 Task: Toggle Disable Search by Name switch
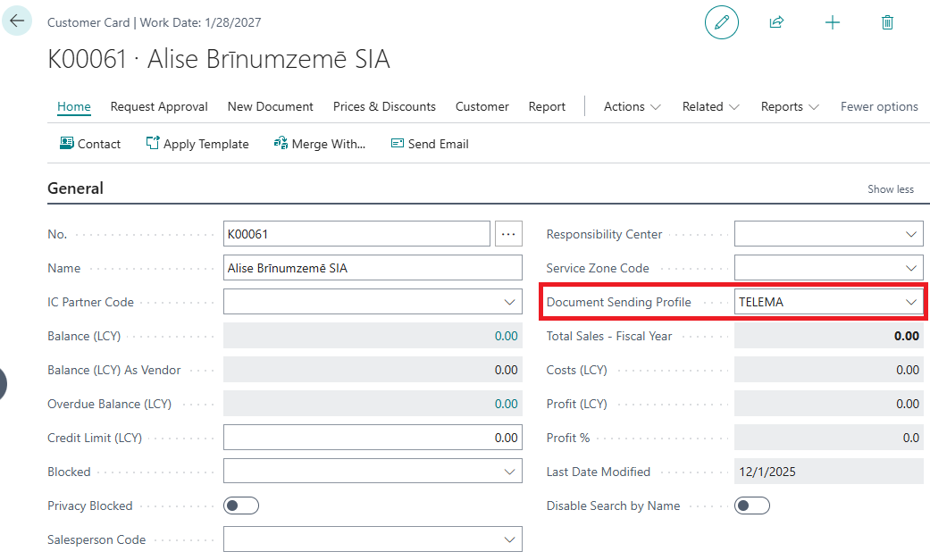[x=752, y=506]
